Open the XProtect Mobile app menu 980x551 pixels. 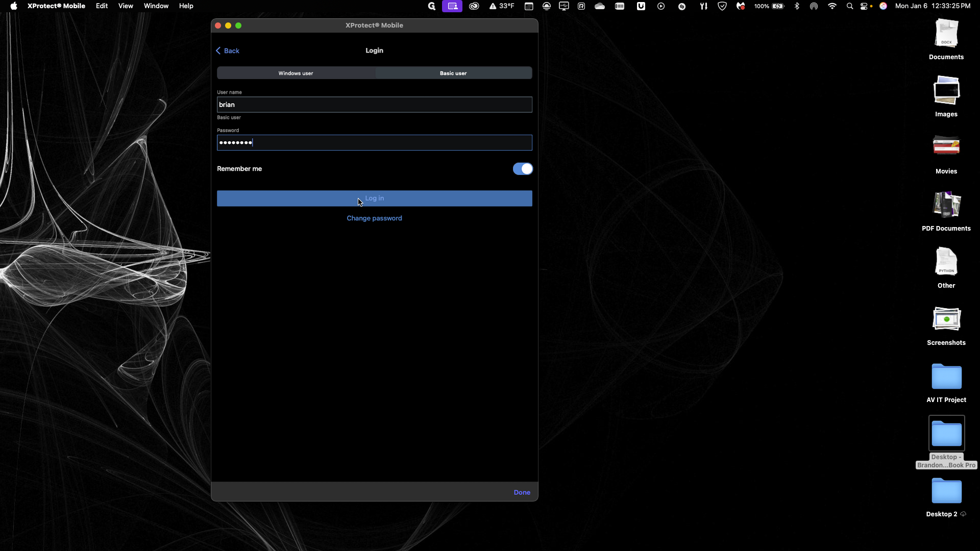56,6
